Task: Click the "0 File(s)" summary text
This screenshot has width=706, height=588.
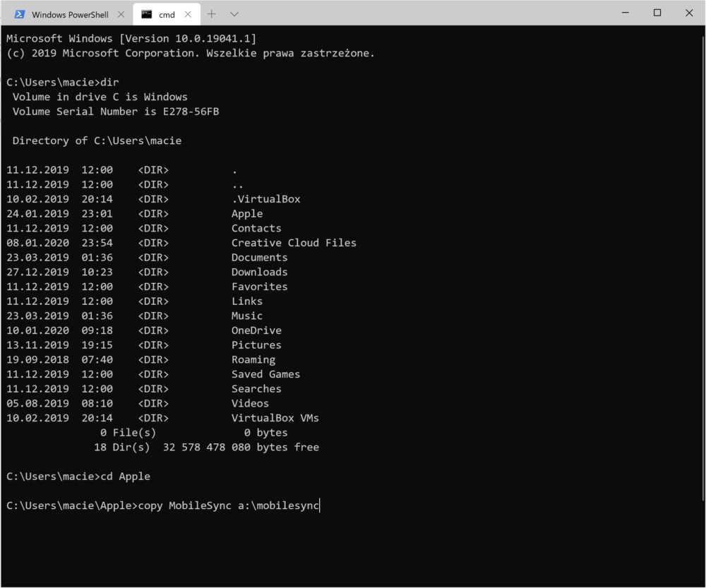Action: pos(128,433)
